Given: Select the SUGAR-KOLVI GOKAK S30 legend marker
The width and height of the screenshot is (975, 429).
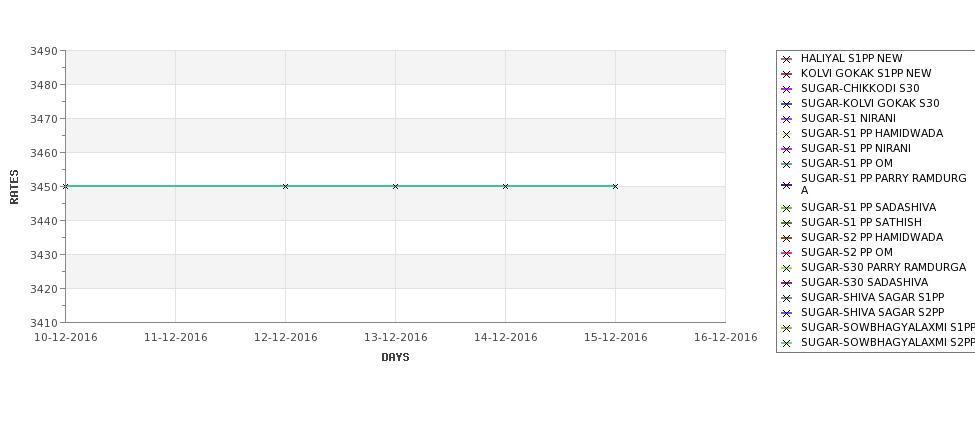Looking at the screenshot, I should coord(787,104).
